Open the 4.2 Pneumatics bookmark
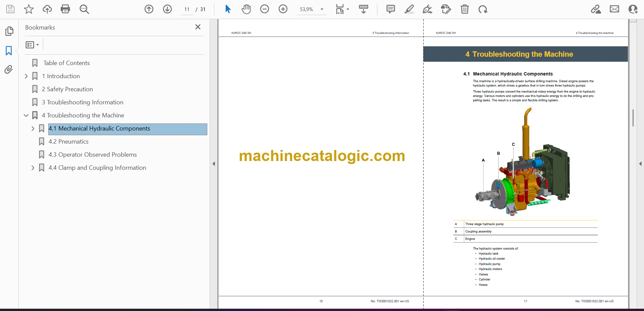The image size is (644, 311). (x=68, y=142)
